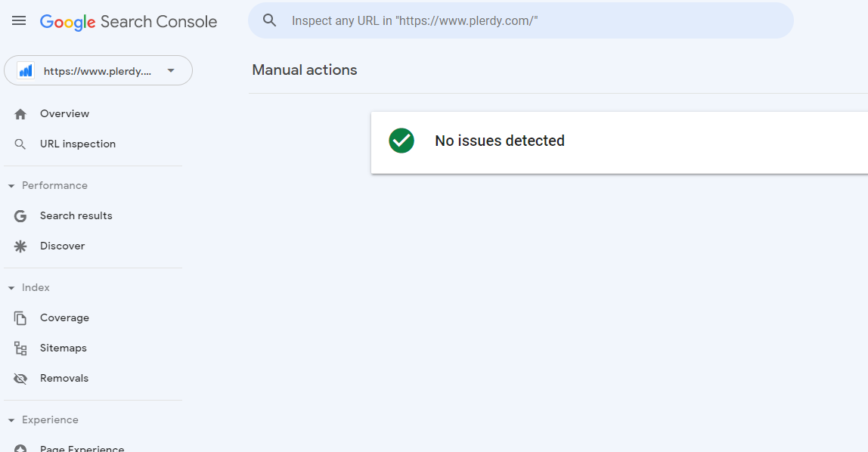Image resolution: width=868 pixels, height=452 pixels.
Task: Click the Google Search Console logo
Action: click(128, 21)
